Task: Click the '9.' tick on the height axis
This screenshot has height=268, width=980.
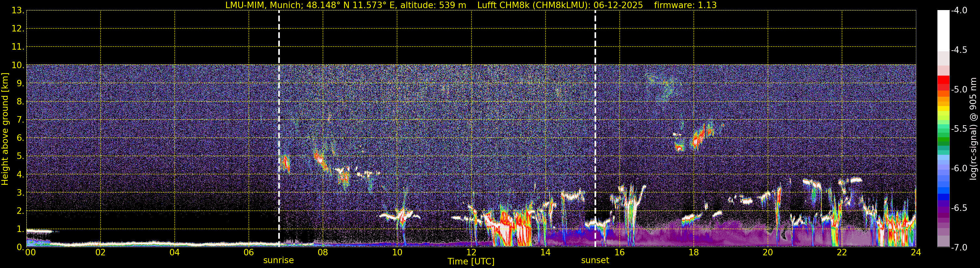Action: [x=20, y=83]
